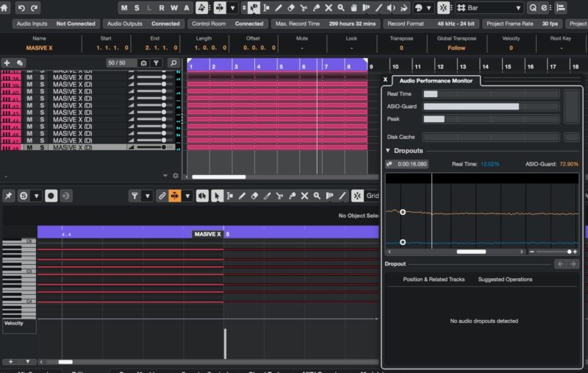Viewport: 588px width, 373px height.
Task: Click bar 5 on the timeline ruler
Action: 280,66
